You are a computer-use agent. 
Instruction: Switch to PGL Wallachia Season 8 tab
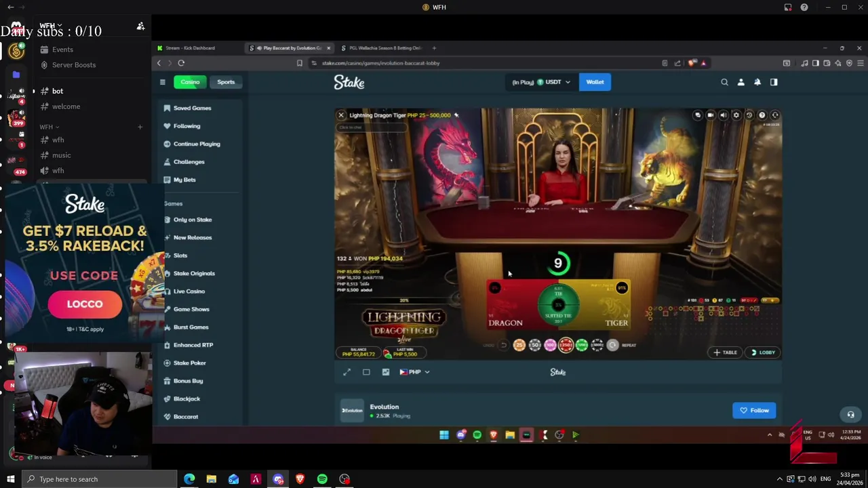382,48
